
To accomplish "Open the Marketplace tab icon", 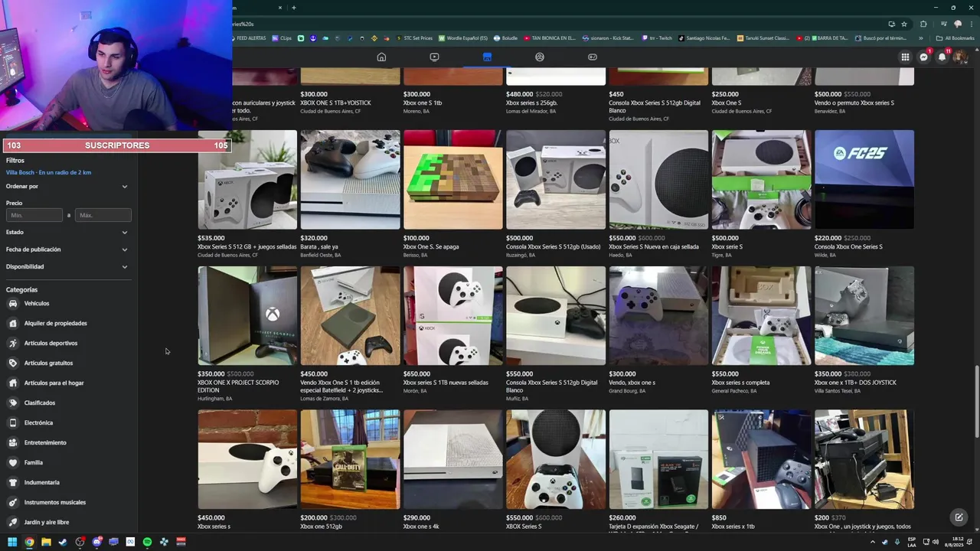I will (x=487, y=57).
